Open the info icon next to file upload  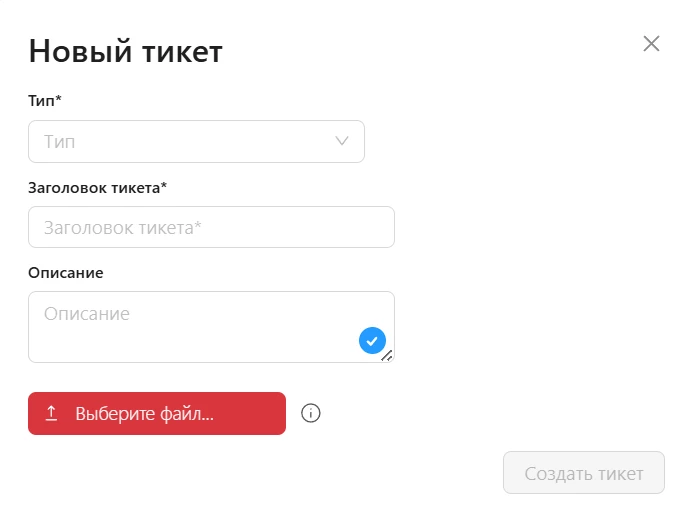[x=311, y=413]
